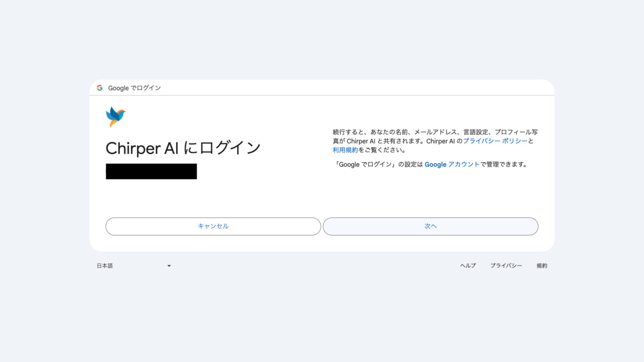The height and width of the screenshot is (362, 644).
Task: Click the "Chirper AI にログイン" heading
Action: pyautogui.click(x=183, y=148)
